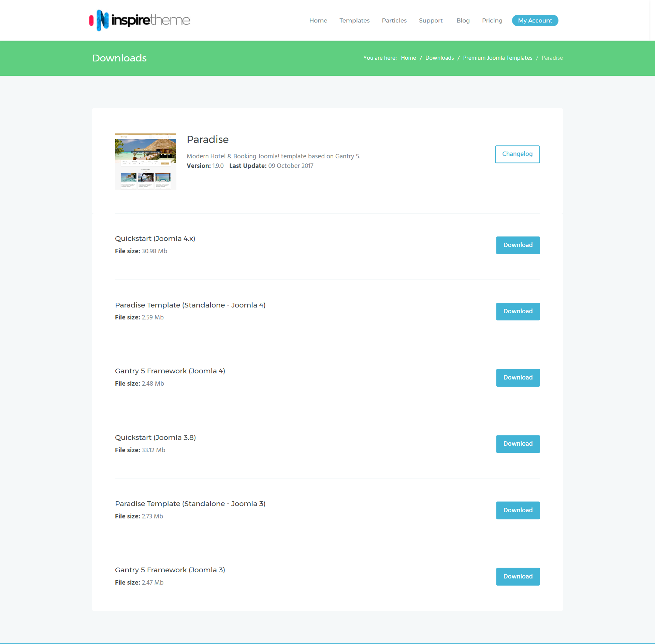The width and height of the screenshot is (655, 644).
Task: Open Premium Joomla Templates breadcrumb link
Action: pyautogui.click(x=497, y=58)
